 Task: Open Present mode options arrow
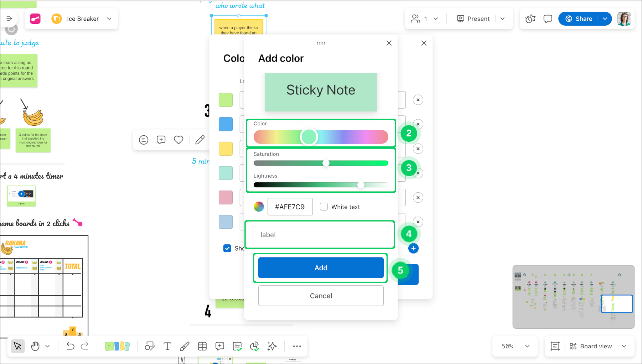click(502, 19)
